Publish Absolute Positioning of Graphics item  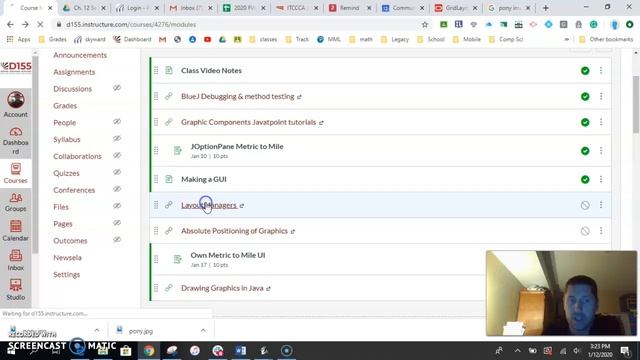[585, 231]
